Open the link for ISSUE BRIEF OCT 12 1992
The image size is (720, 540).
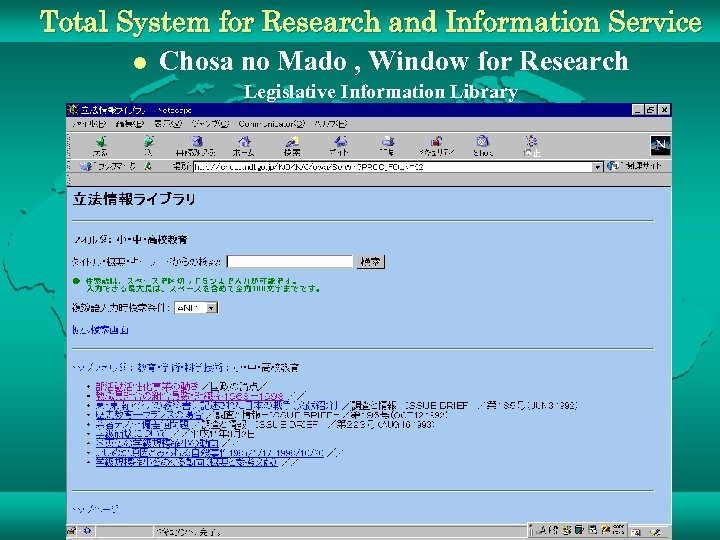(x=149, y=415)
